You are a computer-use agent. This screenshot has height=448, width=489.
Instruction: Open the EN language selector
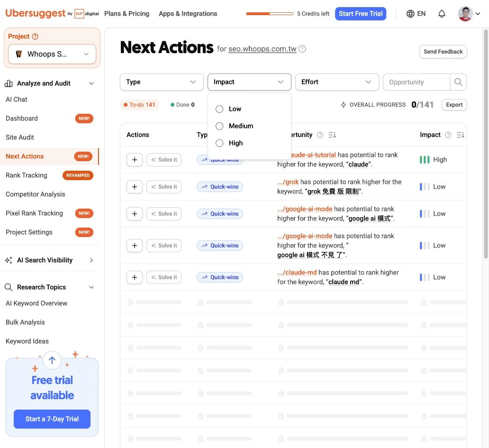(x=416, y=14)
